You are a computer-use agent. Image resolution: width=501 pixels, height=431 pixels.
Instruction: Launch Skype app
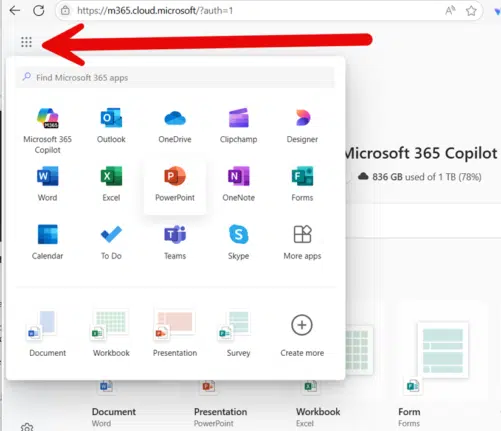click(x=238, y=242)
